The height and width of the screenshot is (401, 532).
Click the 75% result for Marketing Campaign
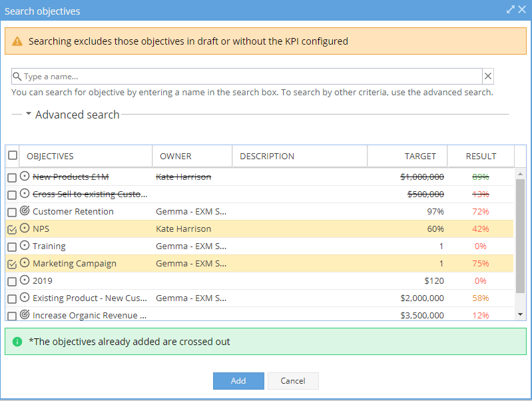481,264
